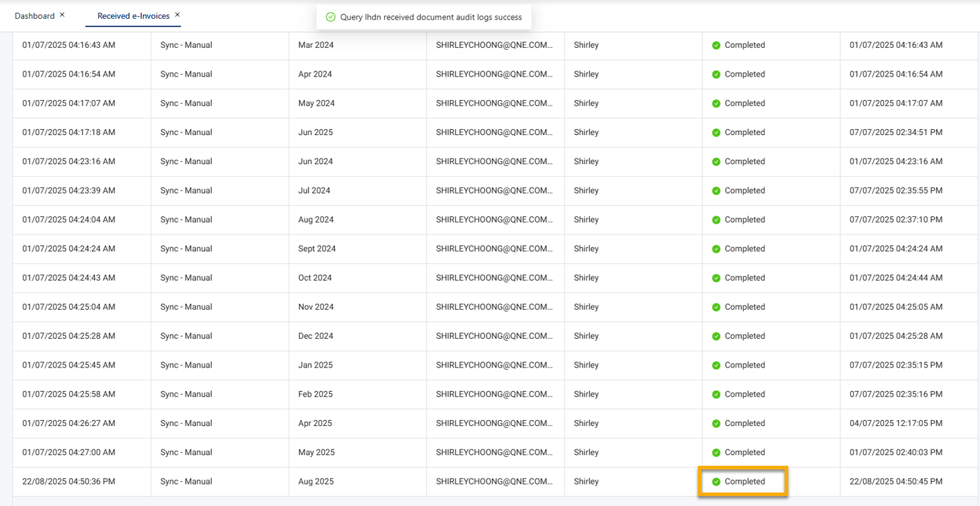Image resolution: width=980 pixels, height=506 pixels.
Task: Click the green check icon in Jun 2025 row
Action: 716,132
